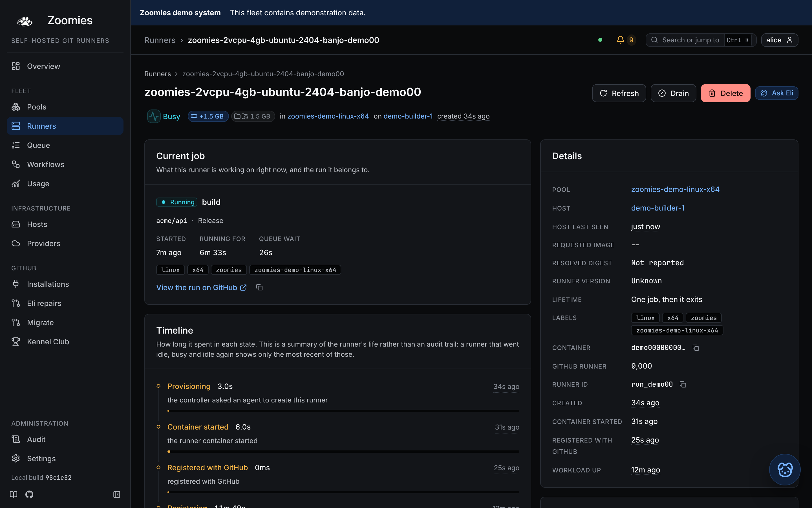Image resolution: width=812 pixels, height=508 pixels.
Task: Select Runners in the sidebar
Action: tap(65, 126)
